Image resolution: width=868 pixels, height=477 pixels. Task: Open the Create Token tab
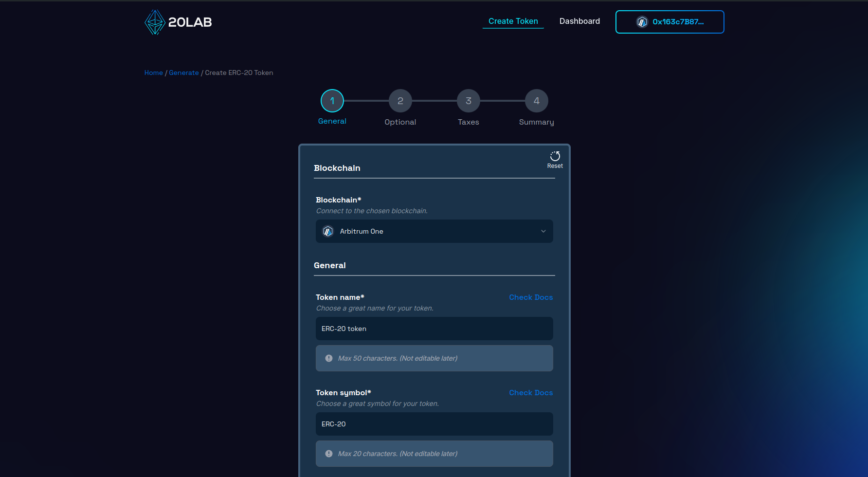pos(513,21)
